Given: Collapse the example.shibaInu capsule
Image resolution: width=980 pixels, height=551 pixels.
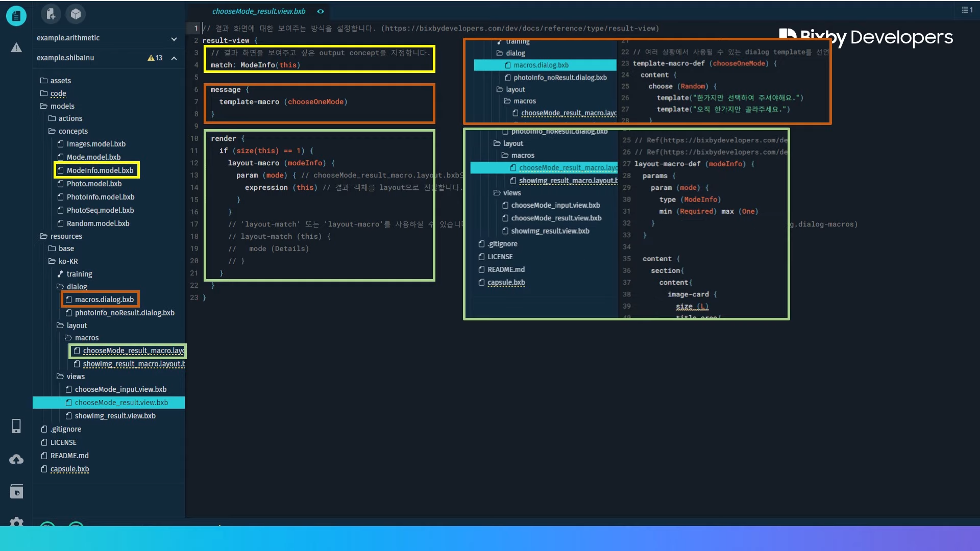Looking at the screenshot, I should [174, 58].
